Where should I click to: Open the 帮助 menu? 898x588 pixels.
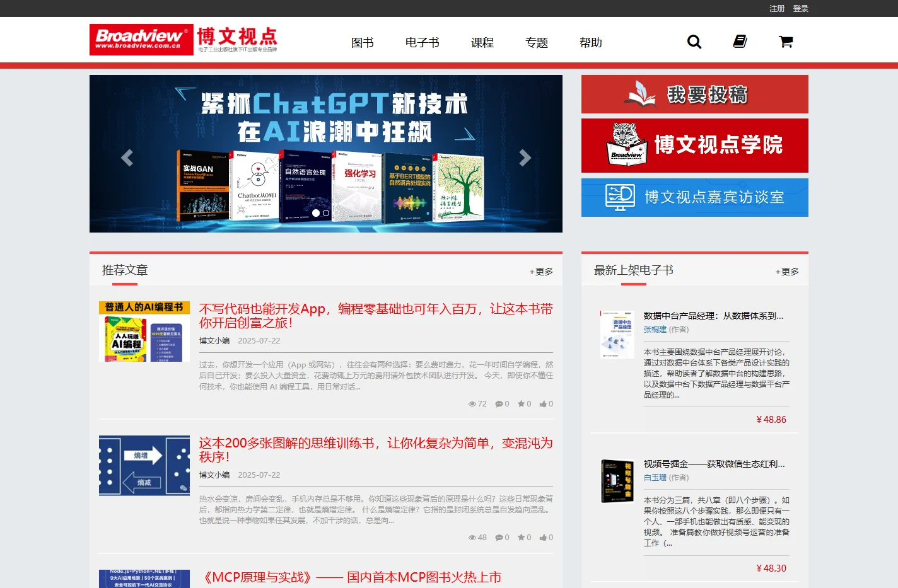pyautogui.click(x=591, y=42)
